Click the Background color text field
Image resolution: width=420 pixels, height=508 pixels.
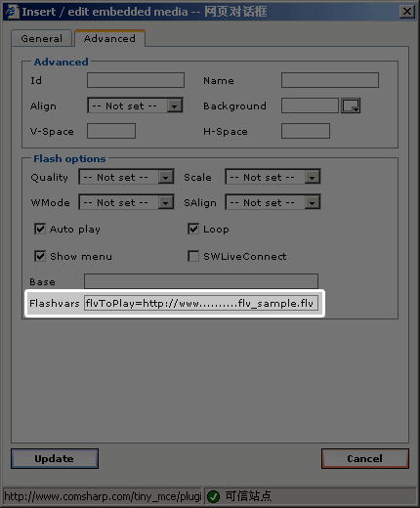tap(310, 106)
